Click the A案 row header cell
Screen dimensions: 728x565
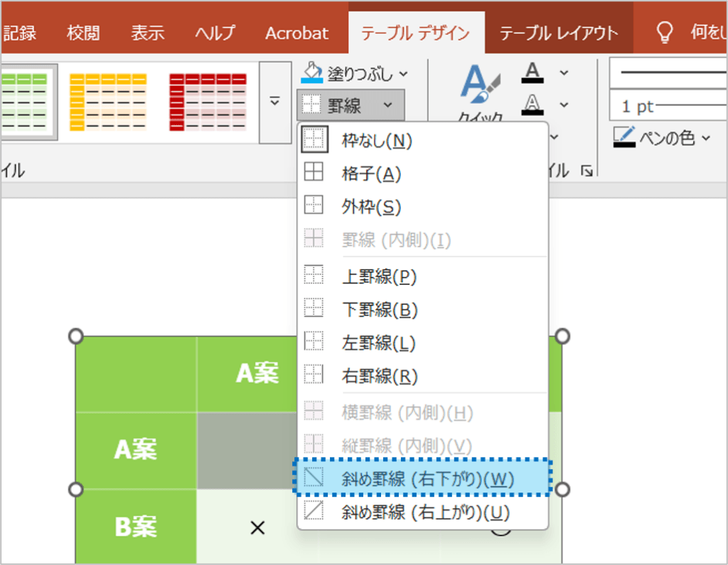[136, 450]
